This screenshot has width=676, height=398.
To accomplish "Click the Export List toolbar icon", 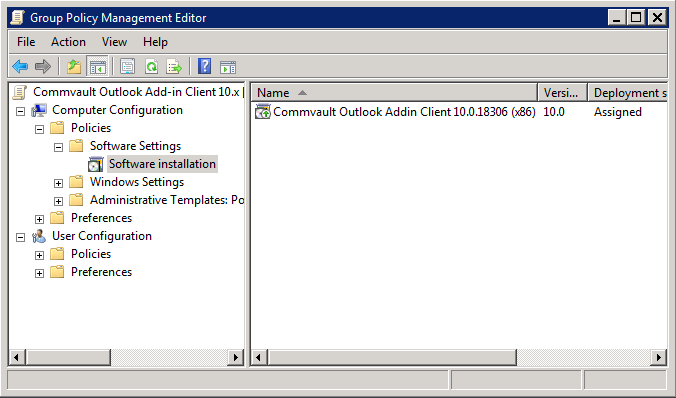I will pyautogui.click(x=175, y=67).
